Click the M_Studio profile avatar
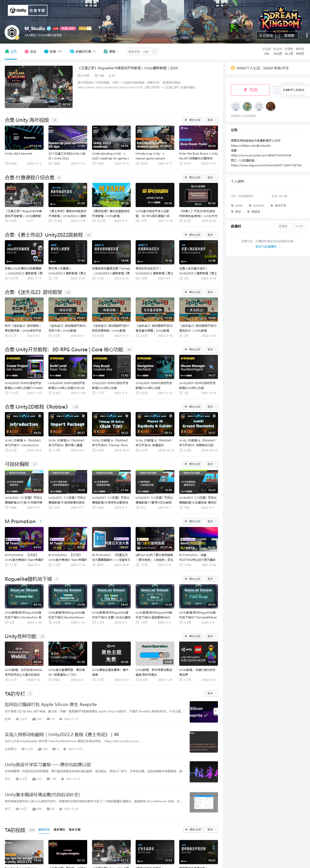This screenshot has width=310, height=868. pos(12,32)
